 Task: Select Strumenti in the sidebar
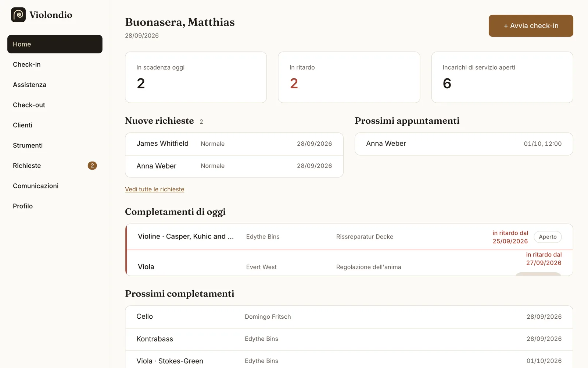point(55,145)
